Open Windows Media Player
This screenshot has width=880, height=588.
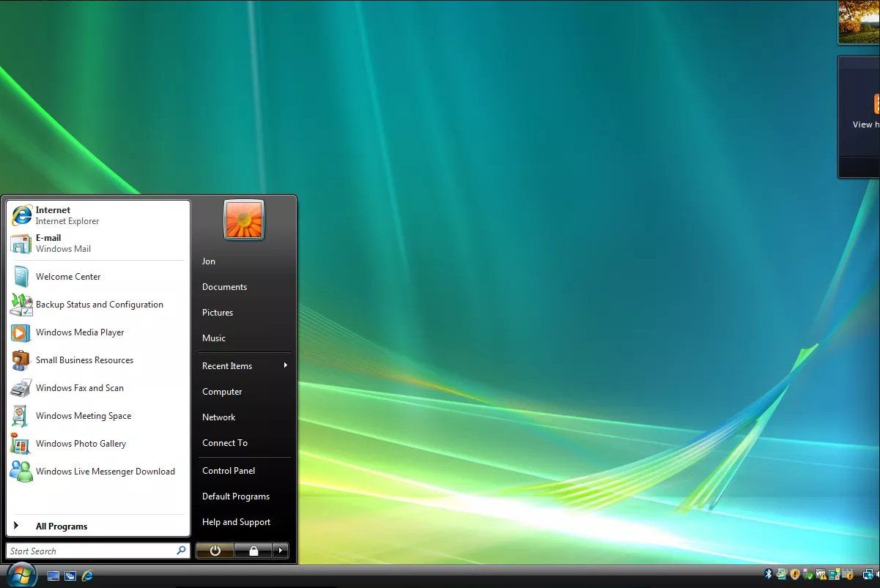80,332
